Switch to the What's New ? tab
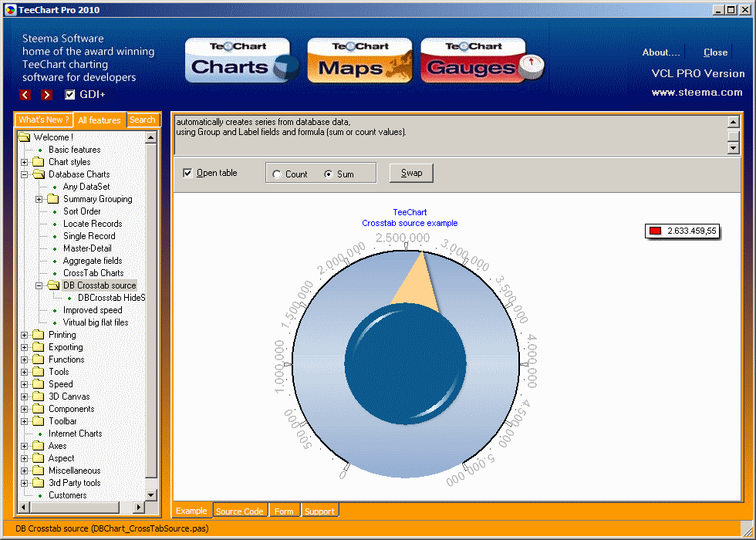The image size is (756, 540). coord(44,120)
